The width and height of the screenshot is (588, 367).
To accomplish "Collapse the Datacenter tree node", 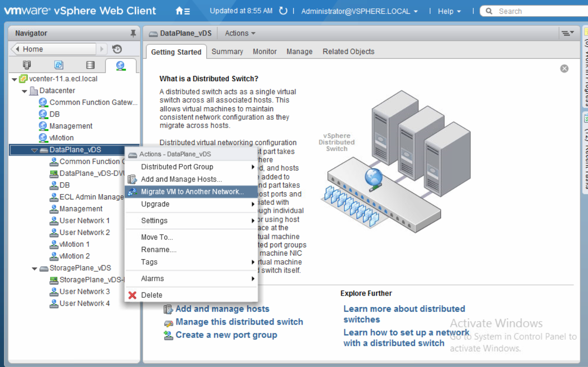I will pyautogui.click(x=24, y=91).
